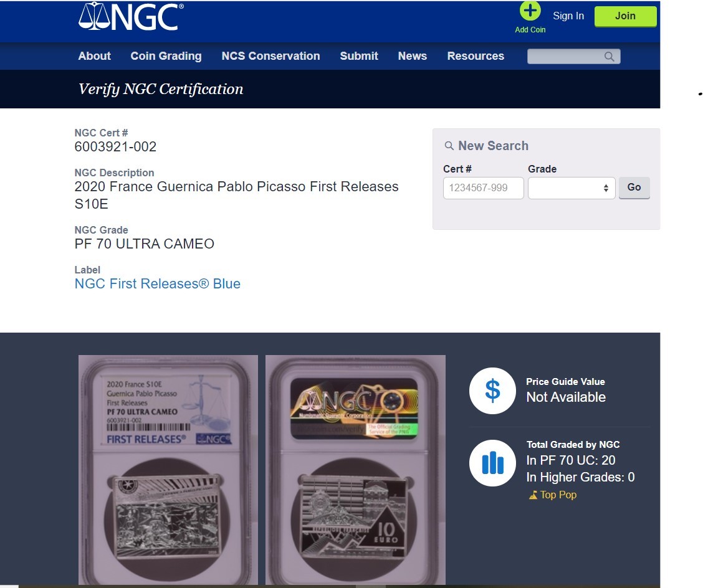
Task: Open the News menu item
Action: coord(413,56)
